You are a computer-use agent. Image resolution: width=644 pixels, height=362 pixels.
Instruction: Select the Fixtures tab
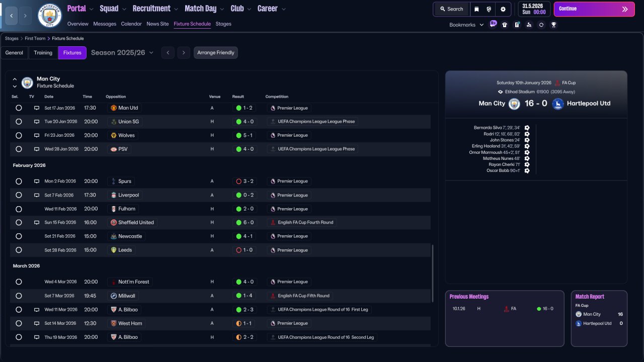tap(72, 53)
